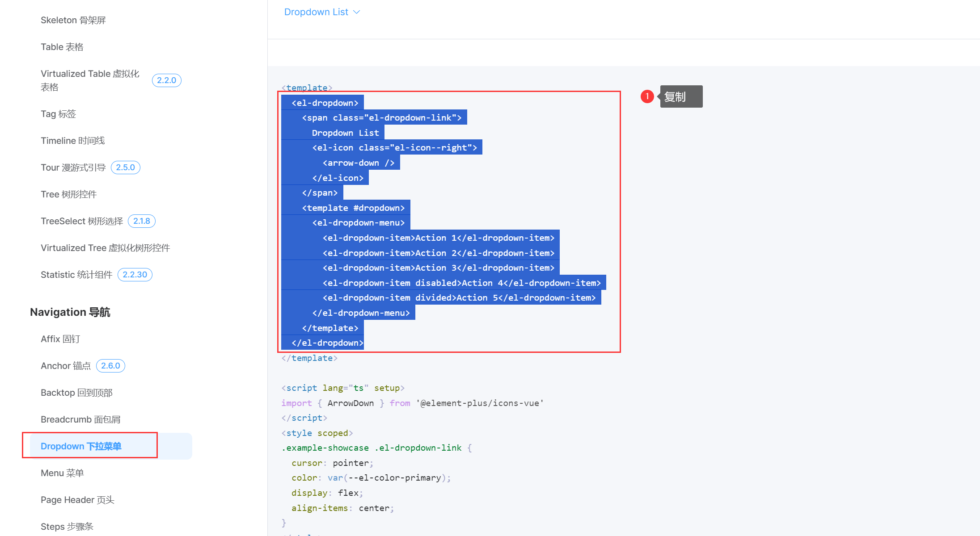The width and height of the screenshot is (980, 536).
Task: Click the </el-dropdown> closing tag line
Action: coord(328,343)
